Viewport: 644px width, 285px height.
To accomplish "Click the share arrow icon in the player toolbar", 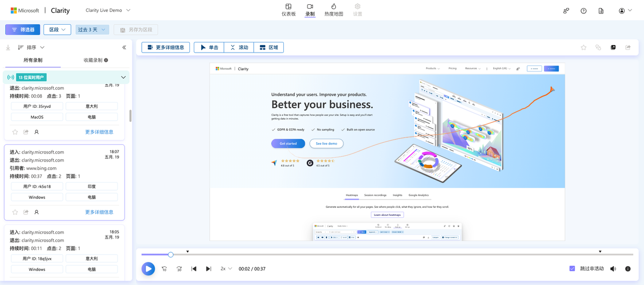I will pyautogui.click(x=628, y=47).
